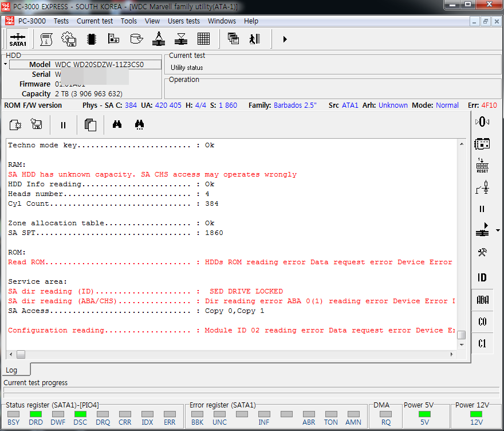Click the BSY status register indicator
Image resolution: width=504 pixels, height=431 pixels.
tap(13, 414)
